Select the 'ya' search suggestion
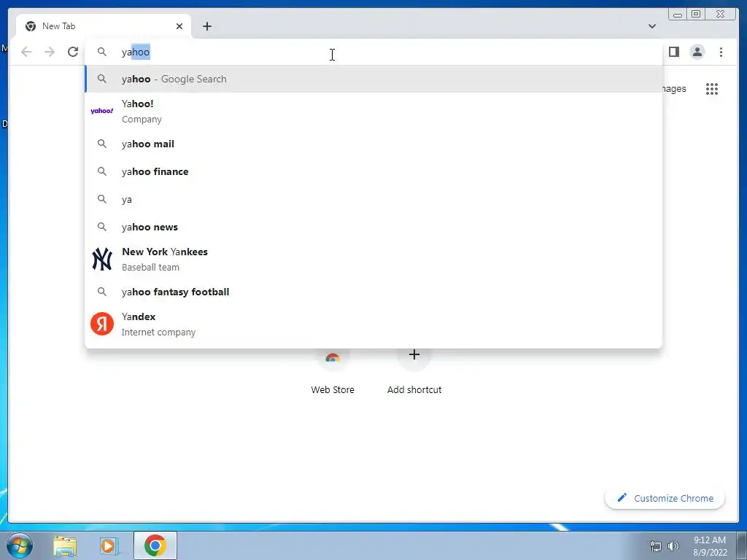This screenshot has height=560, width=747. click(373, 199)
